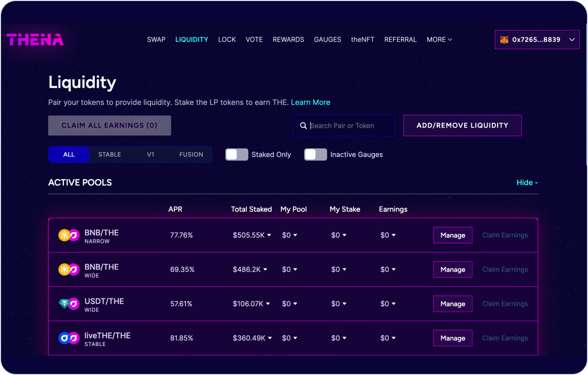
Task: Open the LIQUIDITY page
Action: pyautogui.click(x=191, y=39)
